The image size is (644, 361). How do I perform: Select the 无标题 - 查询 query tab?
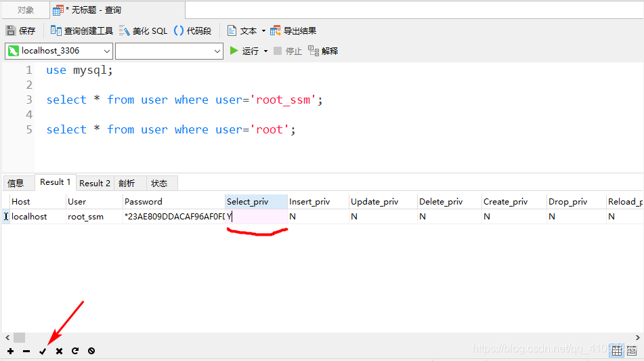pyautogui.click(x=116, y=10)
